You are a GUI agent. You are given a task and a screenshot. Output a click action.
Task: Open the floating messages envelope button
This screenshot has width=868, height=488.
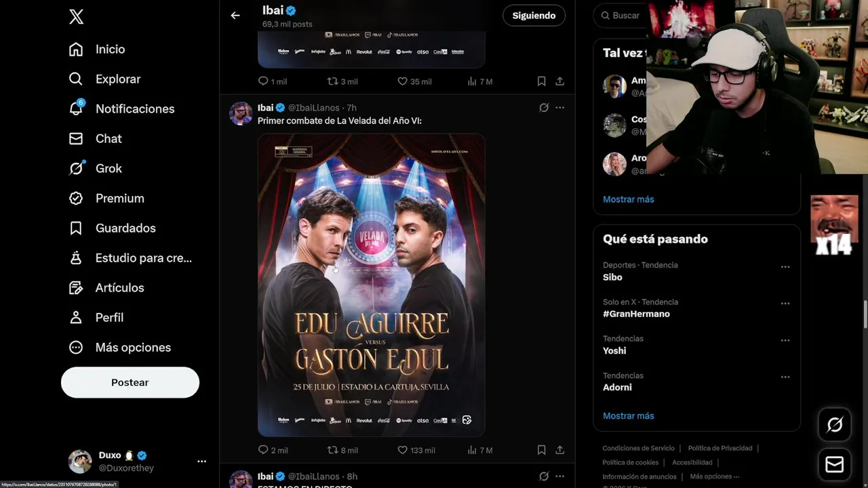pyautogui.click(x=835, y=465)
